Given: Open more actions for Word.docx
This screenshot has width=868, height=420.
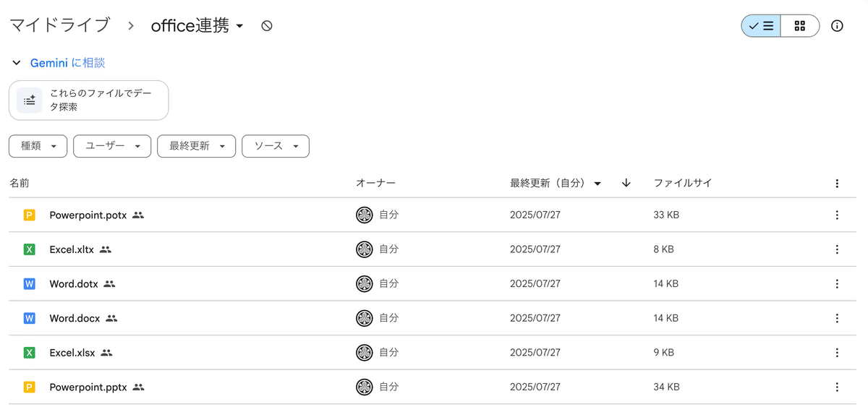Looking at the screenshot, I should click(x=837, y=318).
